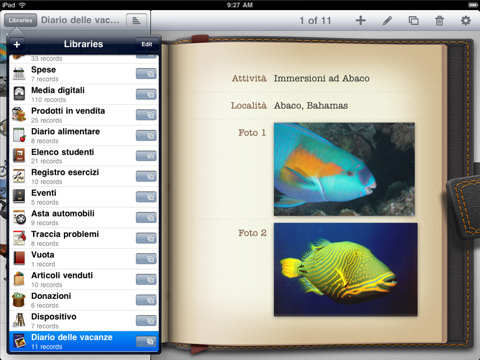Screen dimensions: 480x360
Task: Tap share button on Elenco studenti row
Action: click(x=146, y=156)
